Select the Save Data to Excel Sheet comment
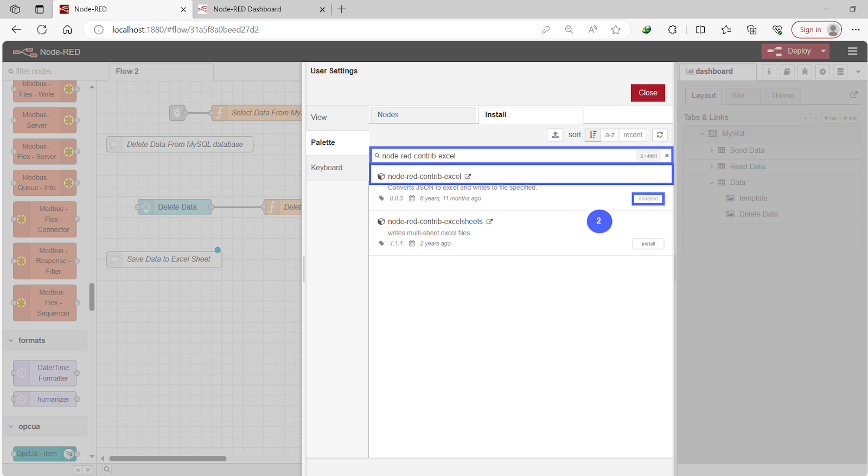The image size is (868, 476). [x=164, y=259]
